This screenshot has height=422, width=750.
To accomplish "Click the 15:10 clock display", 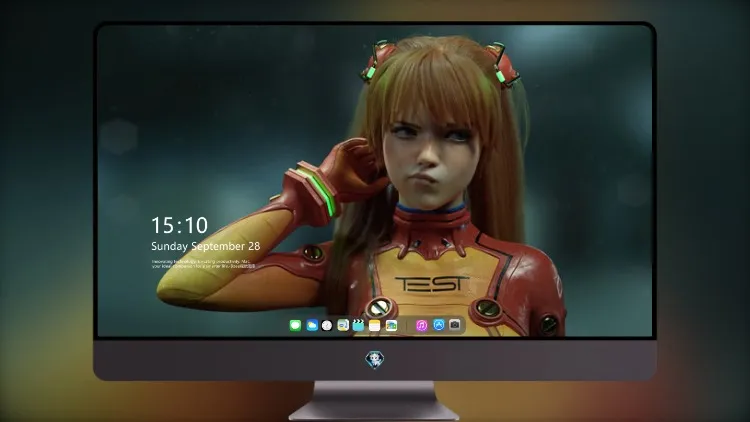I will click(180, 225).
